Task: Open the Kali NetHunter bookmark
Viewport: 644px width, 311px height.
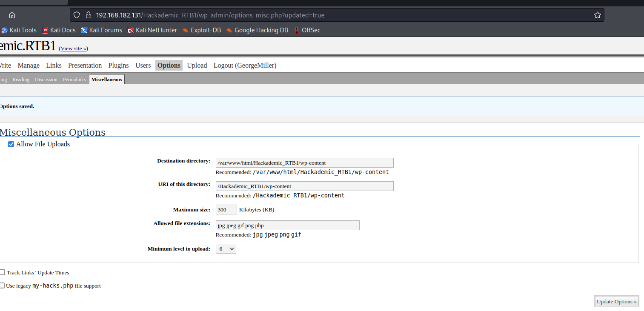Action: [152, 30]
